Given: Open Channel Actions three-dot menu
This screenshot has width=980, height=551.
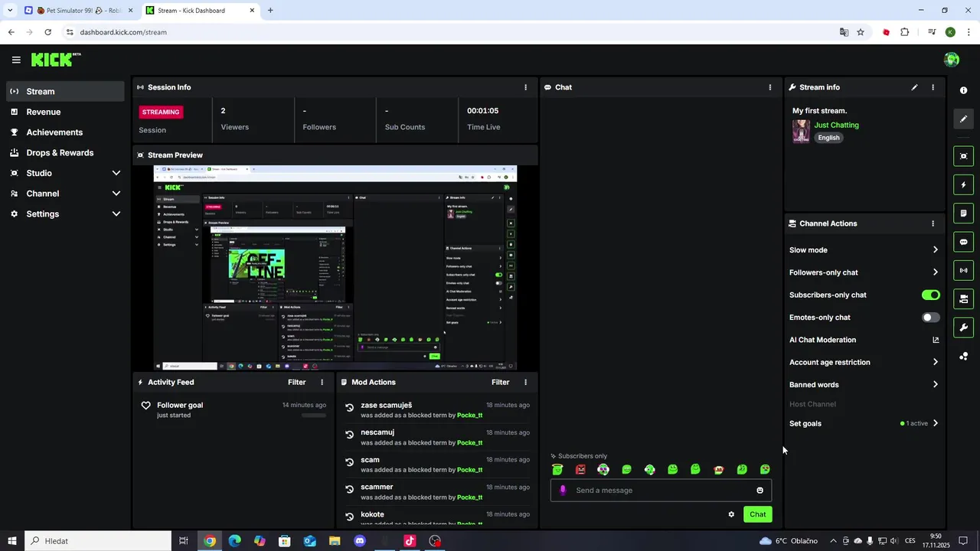Looking at the screenshot, I should [933, 223].
